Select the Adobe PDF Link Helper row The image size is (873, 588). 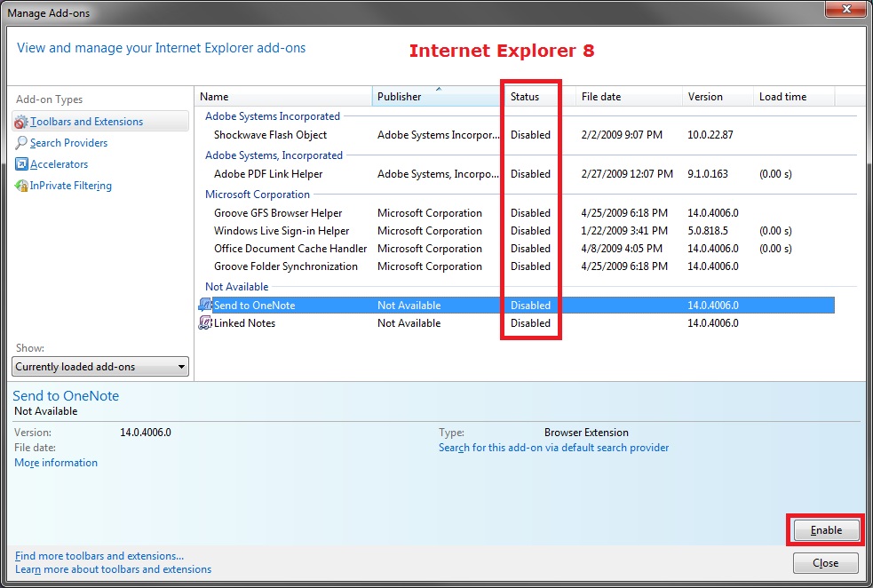tap(516, 174)
